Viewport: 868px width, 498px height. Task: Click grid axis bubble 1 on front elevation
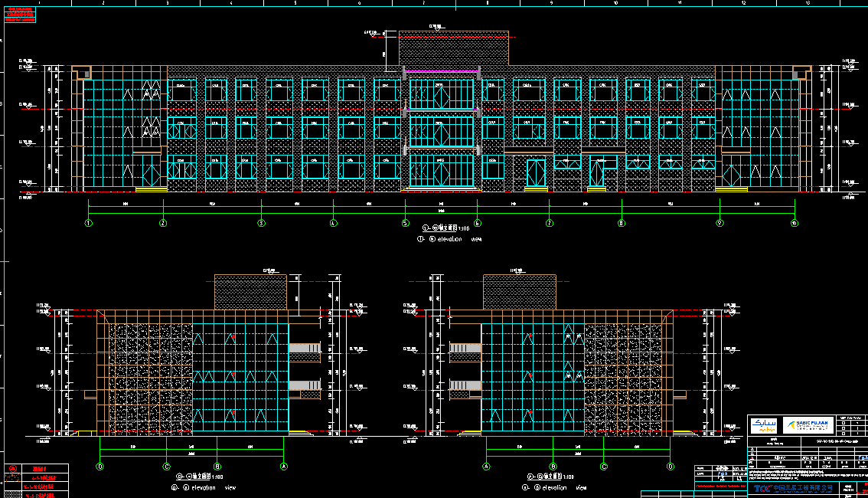89,223
